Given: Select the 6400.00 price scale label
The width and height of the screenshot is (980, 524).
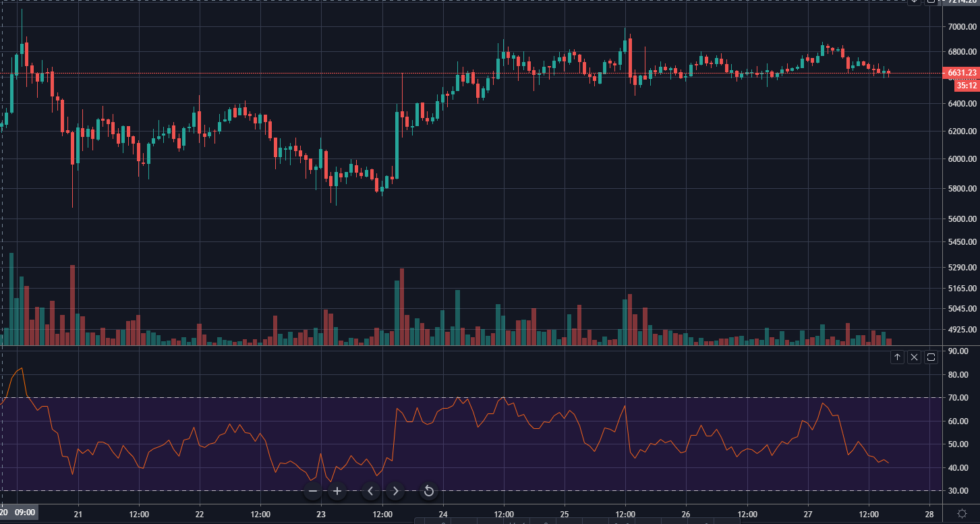Looking at the screenshot, I should click(x=962, y=104).
